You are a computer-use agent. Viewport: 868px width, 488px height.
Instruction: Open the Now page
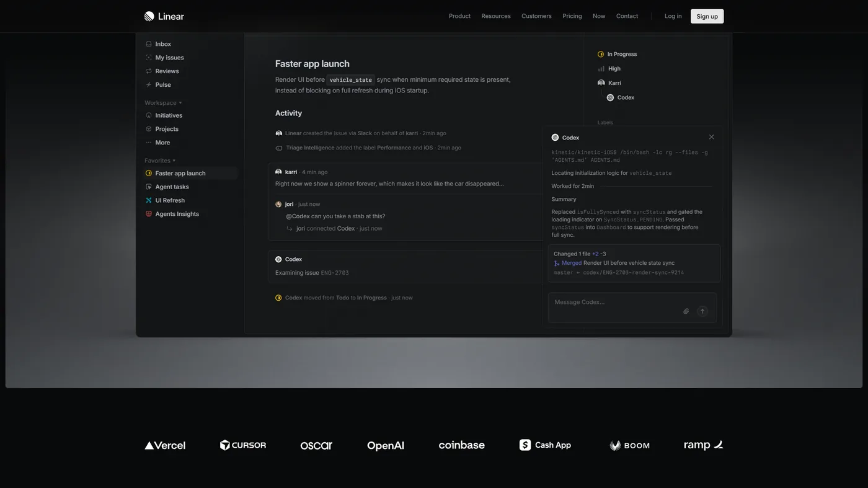(599, 16)
